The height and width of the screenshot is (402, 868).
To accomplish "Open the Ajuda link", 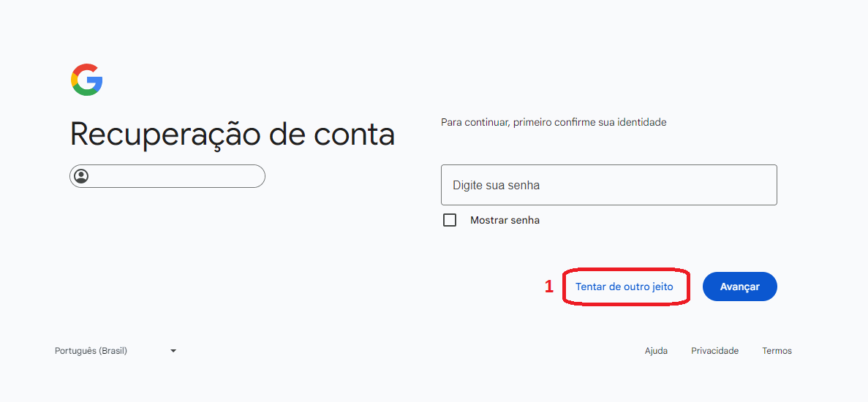I will coord(656,351).
